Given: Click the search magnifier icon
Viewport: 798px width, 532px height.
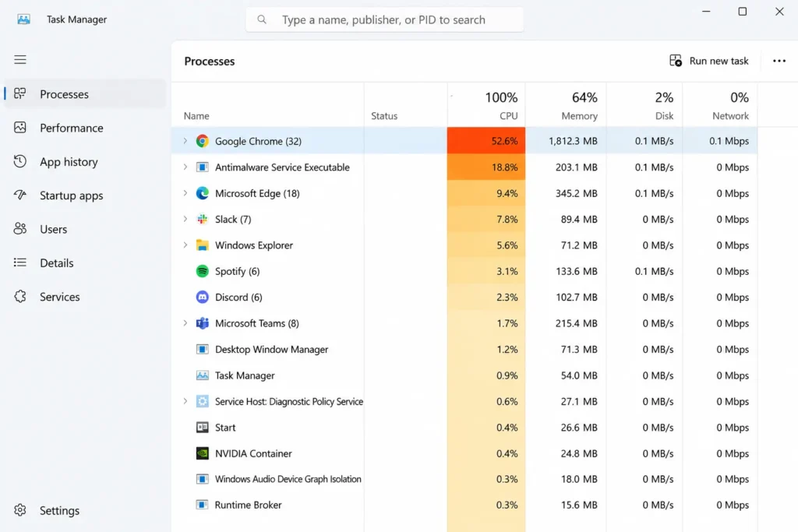Looking at the screenshot, I should pyautogui.click(x=262, y=19).
